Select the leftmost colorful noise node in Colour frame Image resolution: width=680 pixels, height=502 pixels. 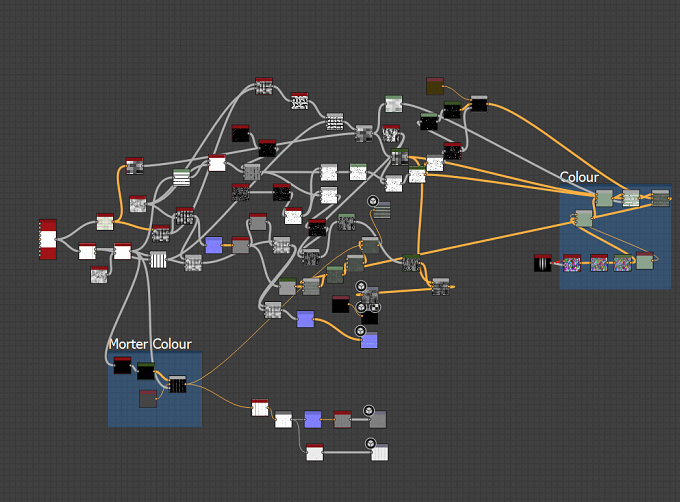[572, 263]
